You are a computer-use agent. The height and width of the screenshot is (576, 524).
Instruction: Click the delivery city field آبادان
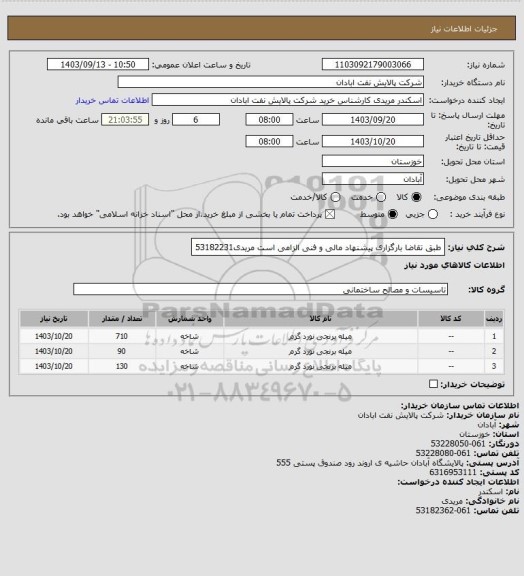tap(373, 179)
